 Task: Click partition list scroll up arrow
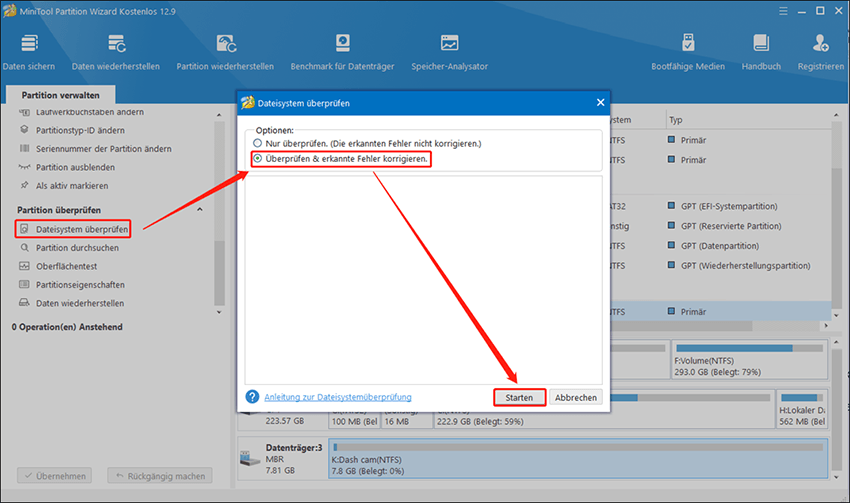click(x=836, y=115)
